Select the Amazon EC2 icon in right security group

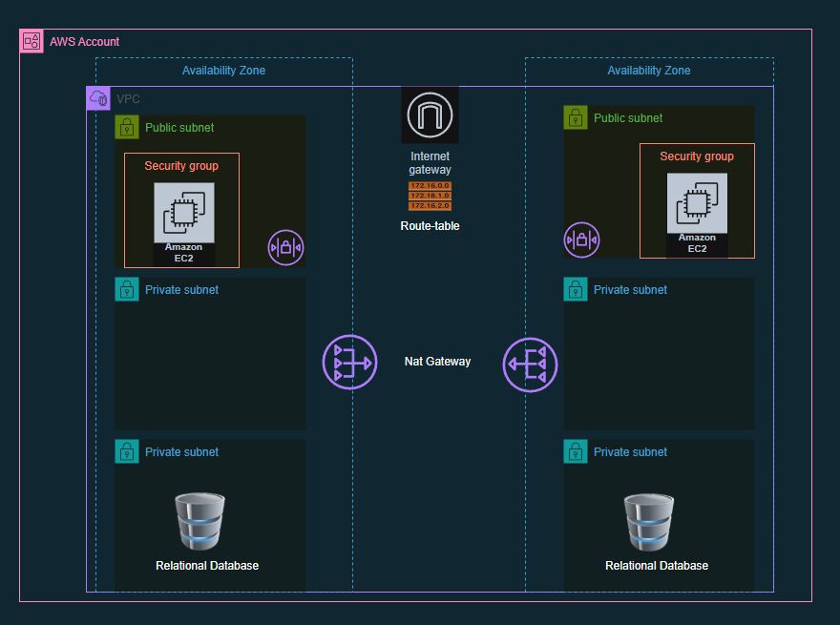tap(697, 203)
